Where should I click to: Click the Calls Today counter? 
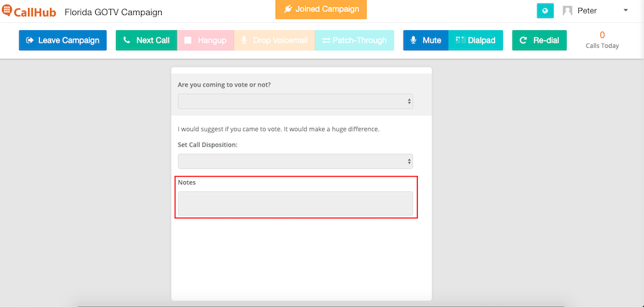[x=602, y=40]
